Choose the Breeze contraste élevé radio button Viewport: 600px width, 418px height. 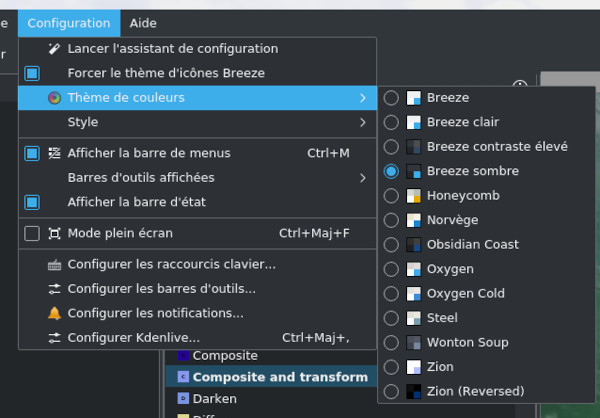[391, 147]
